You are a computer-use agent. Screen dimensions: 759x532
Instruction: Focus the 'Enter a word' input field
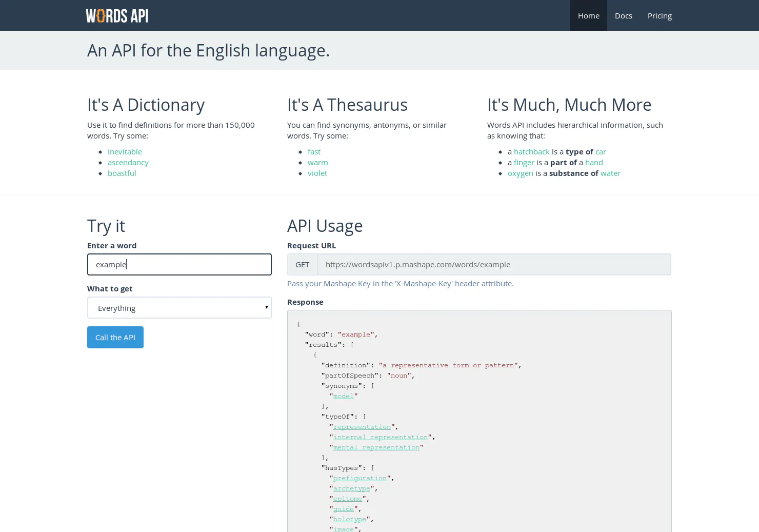pos(179,265)
